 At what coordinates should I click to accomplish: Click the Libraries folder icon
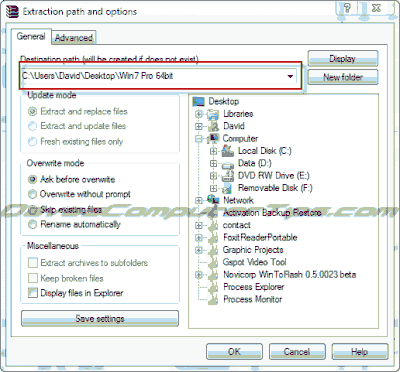(x=213, y=114)
